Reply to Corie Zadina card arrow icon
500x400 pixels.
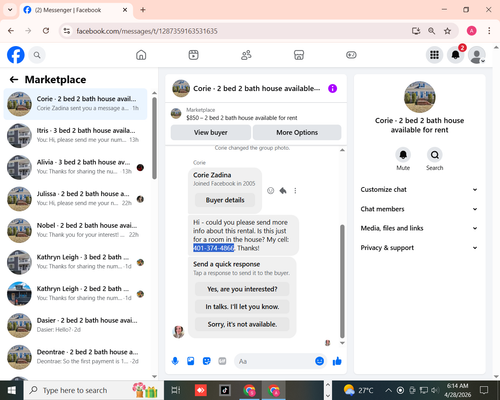(x=283, y=191)
